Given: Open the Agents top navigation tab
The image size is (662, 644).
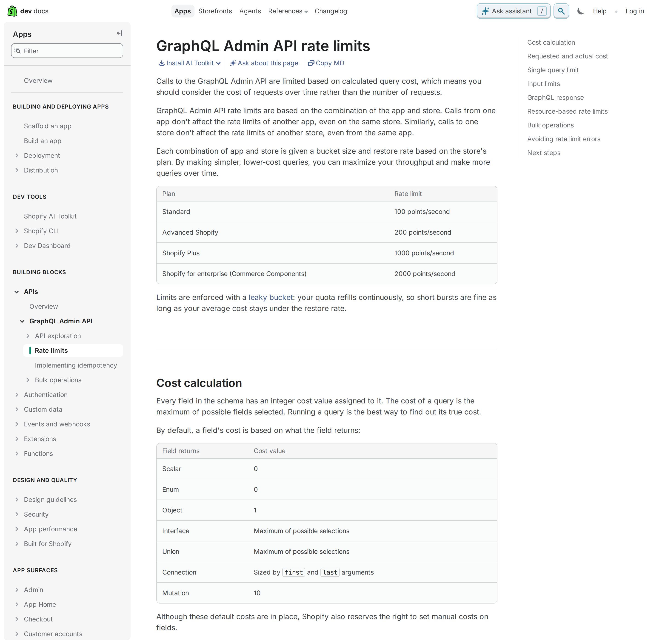Looking at the screenshot, I should (x=250, y=11).
